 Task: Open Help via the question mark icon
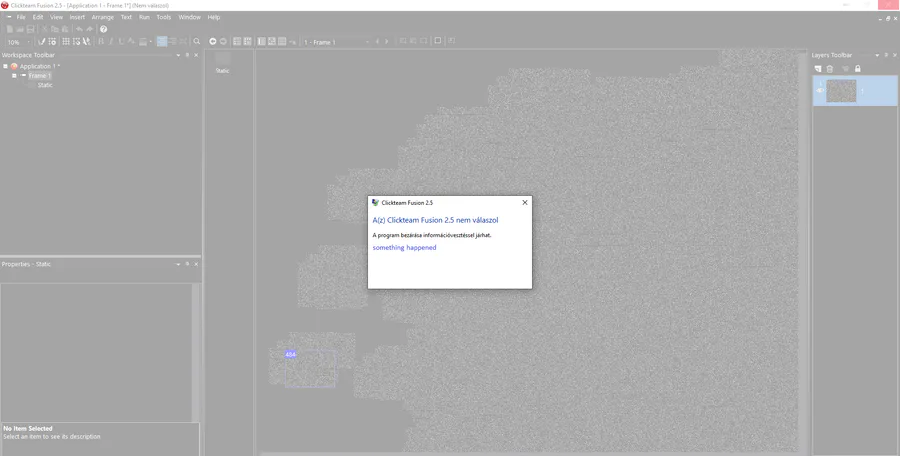pyautogui.click(x=103, y=29)
